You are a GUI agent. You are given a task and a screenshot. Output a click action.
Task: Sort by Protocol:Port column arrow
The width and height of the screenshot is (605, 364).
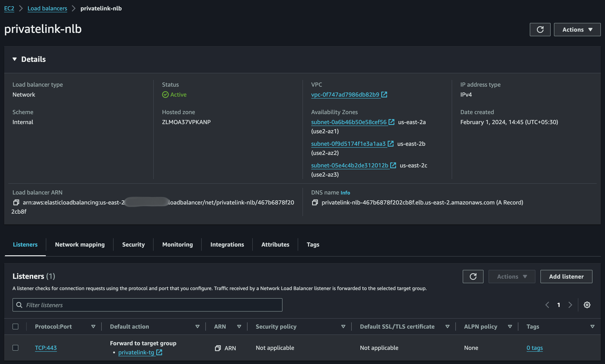(93, 327)
